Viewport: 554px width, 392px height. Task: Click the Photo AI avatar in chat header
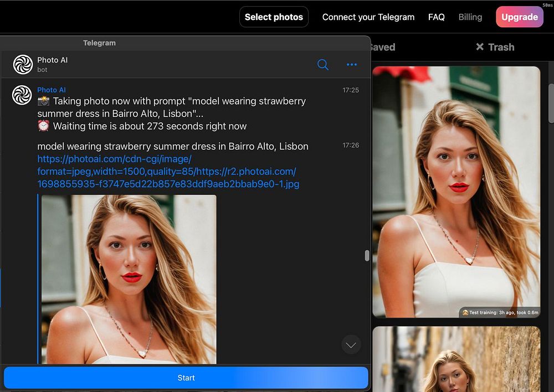[23, 65]
